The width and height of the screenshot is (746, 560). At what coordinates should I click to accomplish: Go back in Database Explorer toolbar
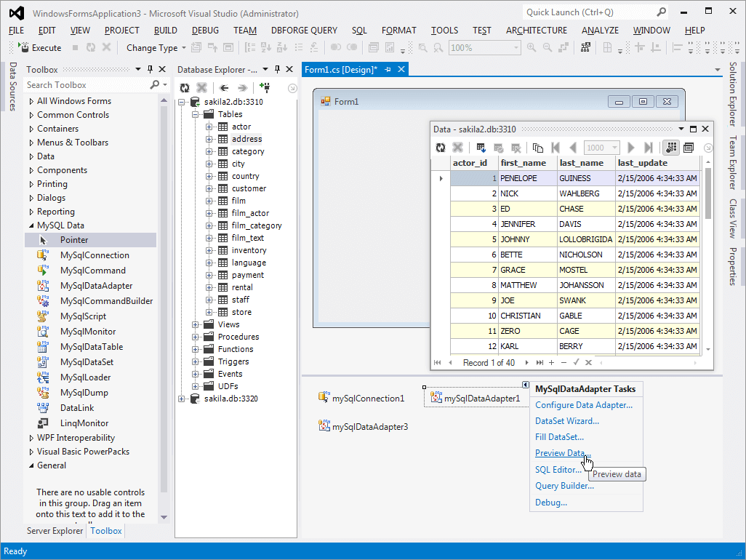[x=224, y=87]
